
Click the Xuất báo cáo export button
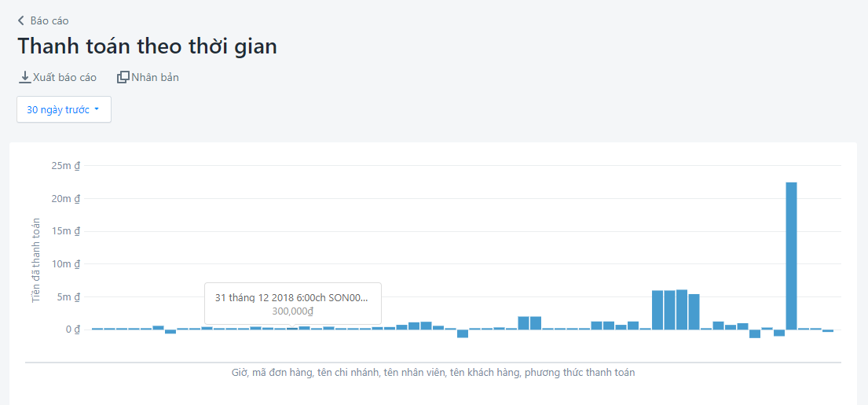[57, 78]
